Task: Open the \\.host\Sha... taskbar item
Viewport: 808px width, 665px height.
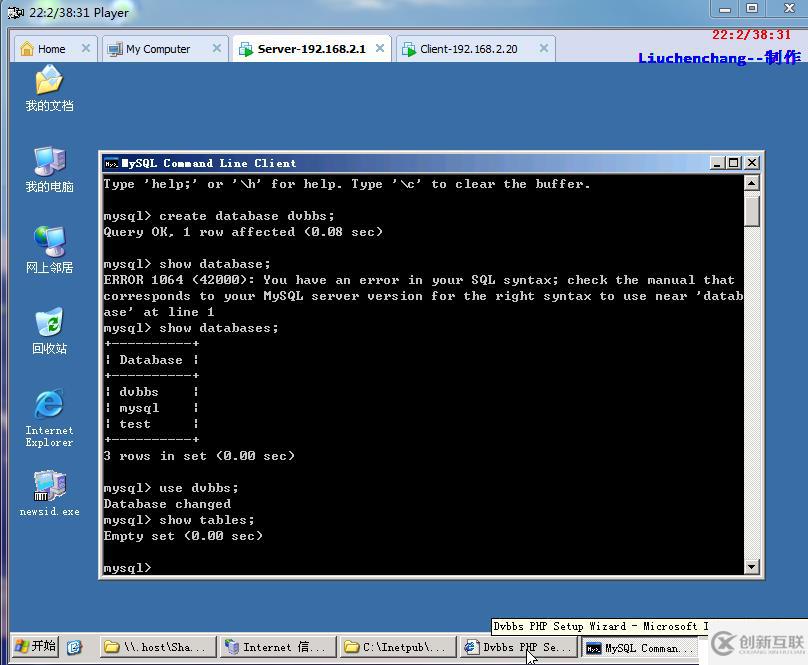Action: [x=156, y=647]
